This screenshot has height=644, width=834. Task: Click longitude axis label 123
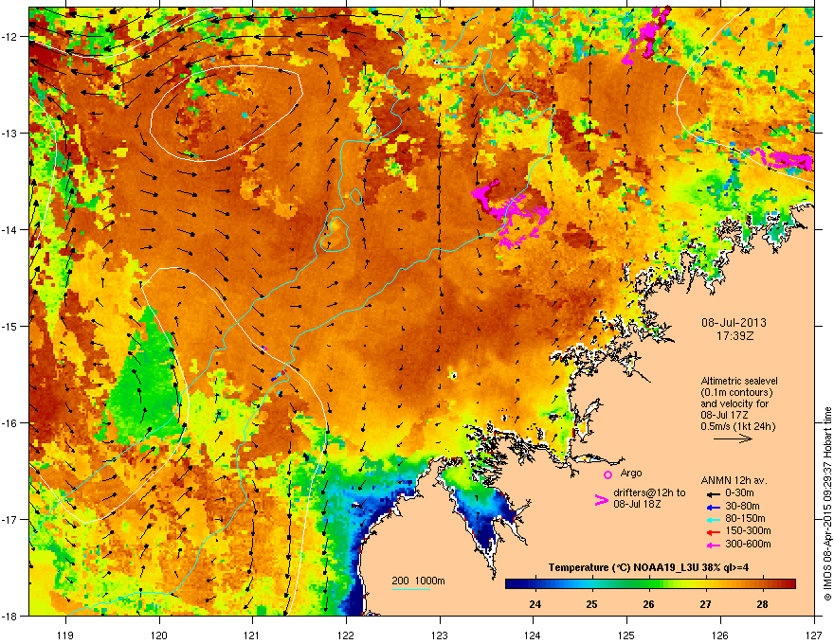click(x=440, y=635)
